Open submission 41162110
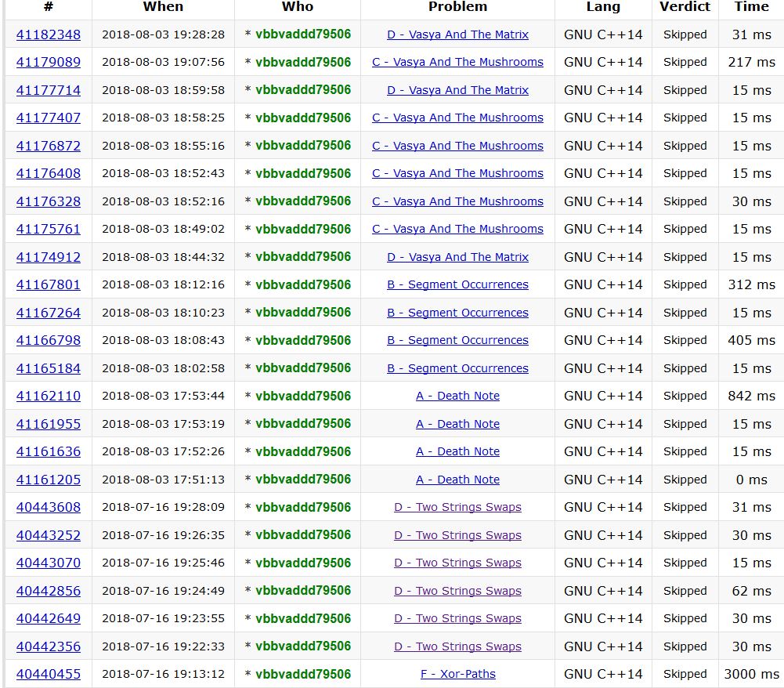 [49, 396]
